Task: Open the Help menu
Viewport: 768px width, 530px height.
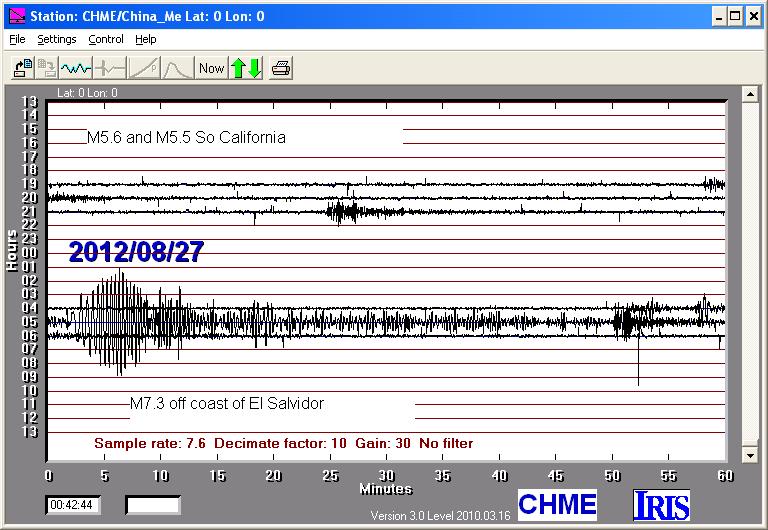Action: [x=146, y=40]
